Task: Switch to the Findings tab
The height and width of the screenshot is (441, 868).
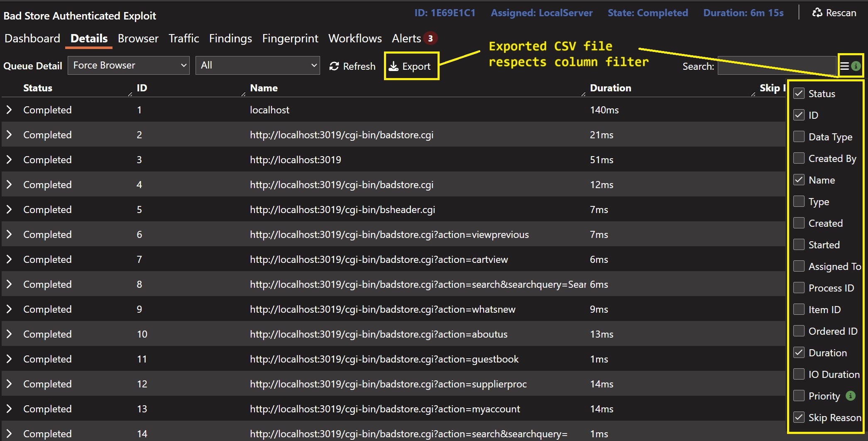Action: 230,39
